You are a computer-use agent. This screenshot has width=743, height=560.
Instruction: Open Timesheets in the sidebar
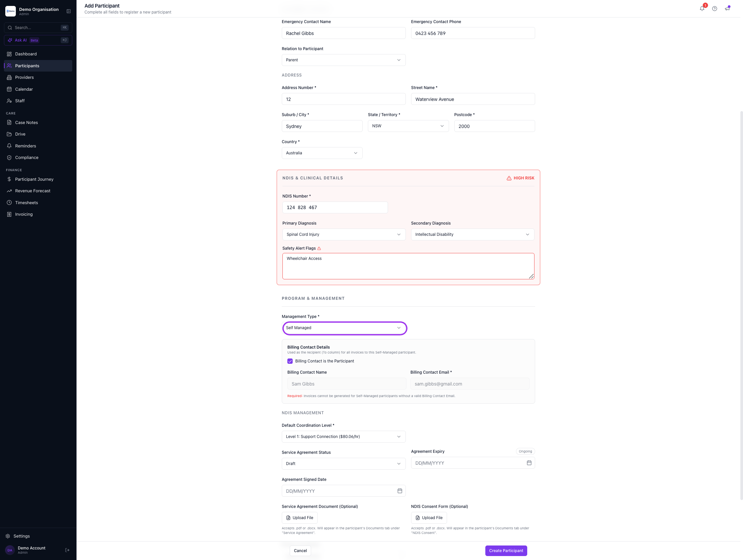click(x=38, y=202)
